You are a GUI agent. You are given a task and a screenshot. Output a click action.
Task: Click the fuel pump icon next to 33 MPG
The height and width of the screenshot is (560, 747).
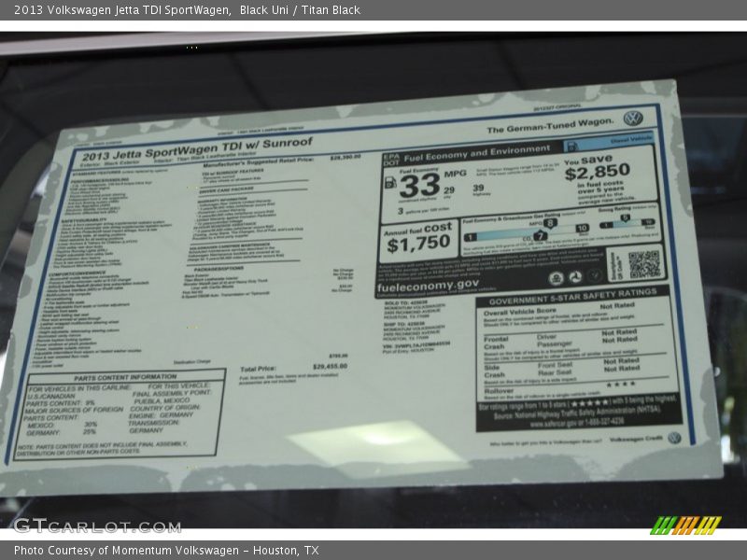click(x=390, y=182)
